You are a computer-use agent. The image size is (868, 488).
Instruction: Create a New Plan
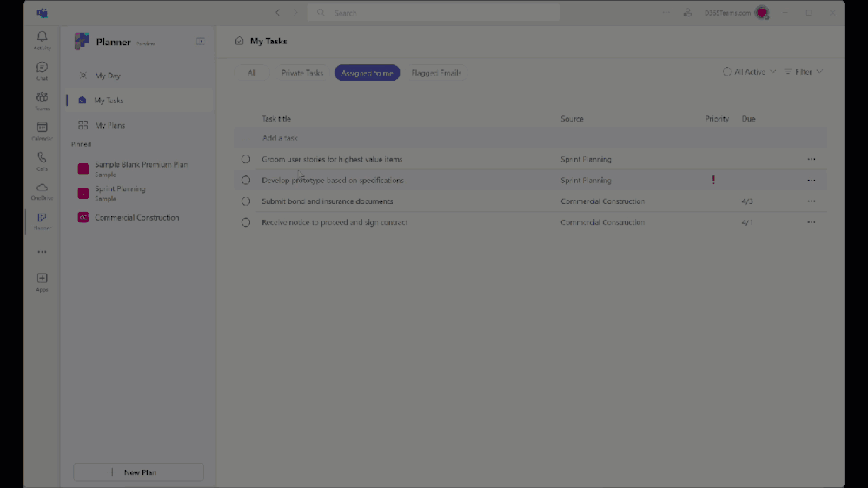(138, 472)
